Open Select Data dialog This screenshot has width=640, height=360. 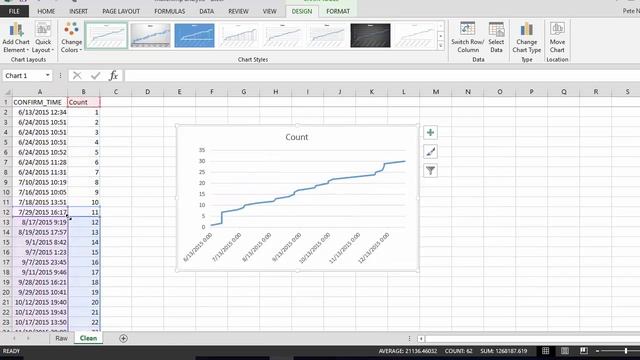496,38
